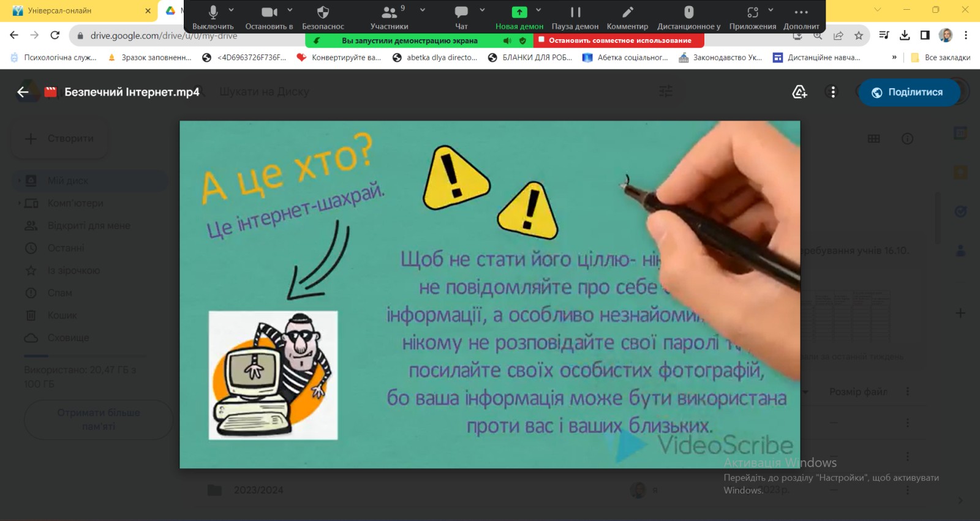This screenshot has width=980, height=521.
Task: Open Chrome media controls icon
Action: tap(884, 36)
